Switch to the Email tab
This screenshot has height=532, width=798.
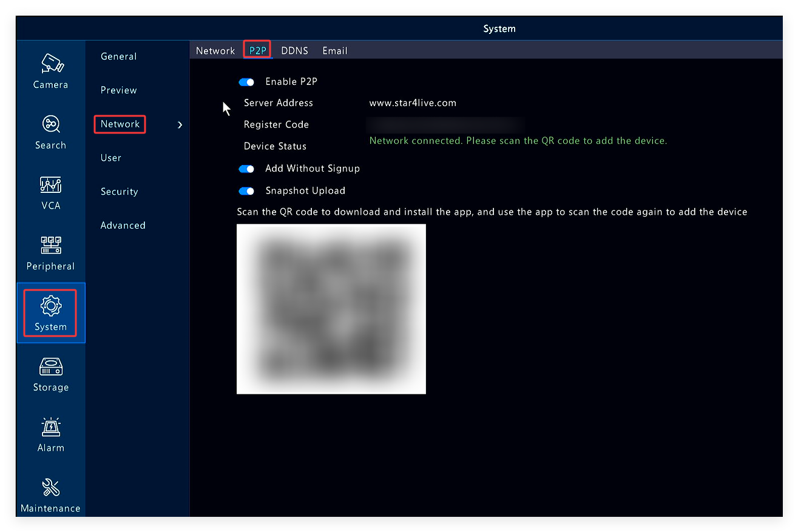click(334, 51)
